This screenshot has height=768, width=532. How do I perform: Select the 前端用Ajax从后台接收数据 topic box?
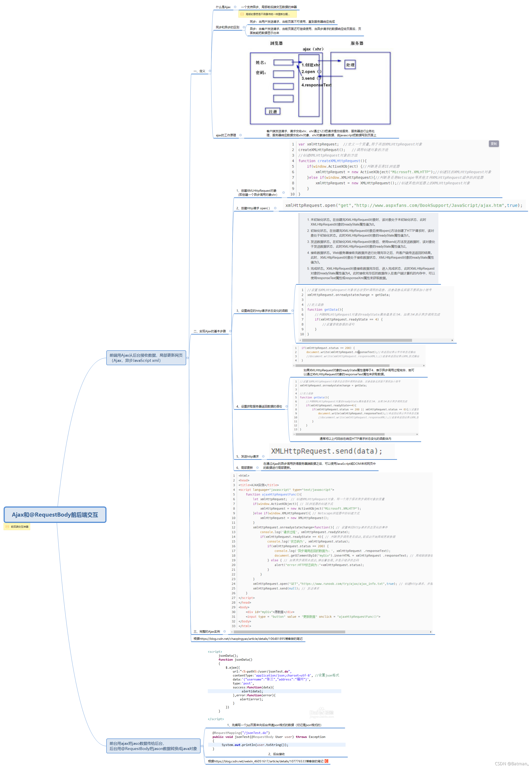click(146, 358)
